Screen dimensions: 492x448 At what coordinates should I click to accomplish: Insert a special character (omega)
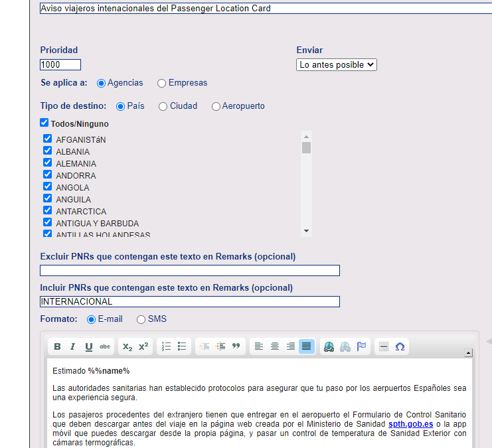(400, 346)
